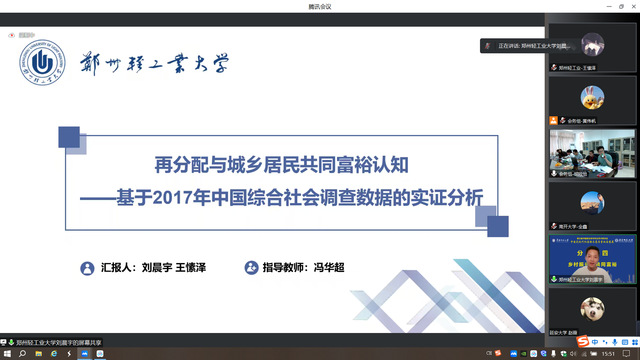Click the tray clock showing 15:51
The width and height of the screenshot is (640, 360).
608,354
